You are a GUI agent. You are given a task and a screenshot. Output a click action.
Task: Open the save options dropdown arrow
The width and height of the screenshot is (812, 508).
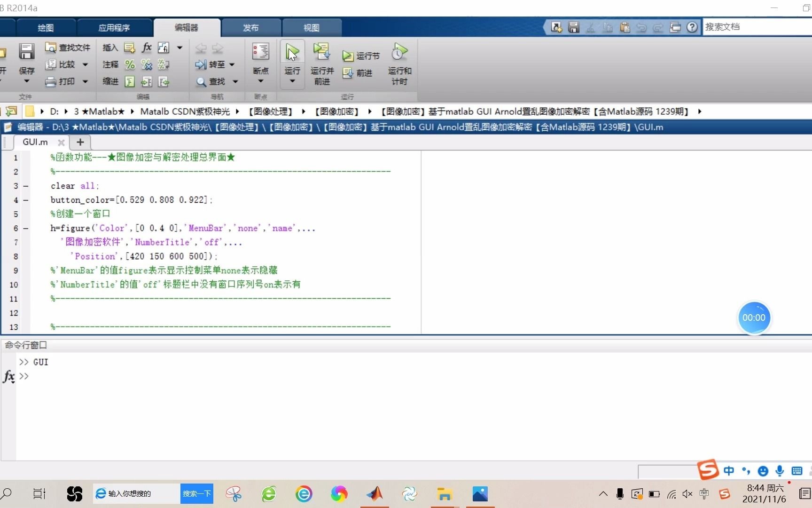[26, 81]
